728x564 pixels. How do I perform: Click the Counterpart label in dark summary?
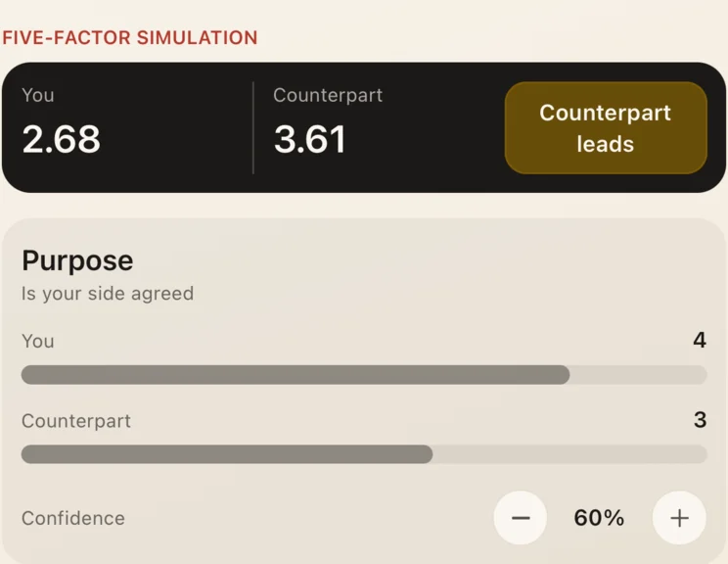328,95
